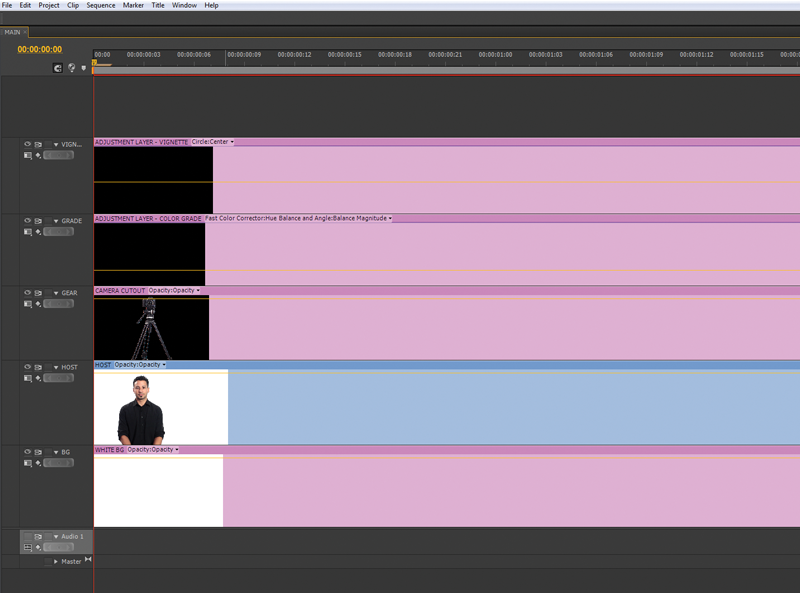Screen dimensions: 800x593
Task: Toggle the Snap magnet icon above the timeline
Action: coord(58,68)
